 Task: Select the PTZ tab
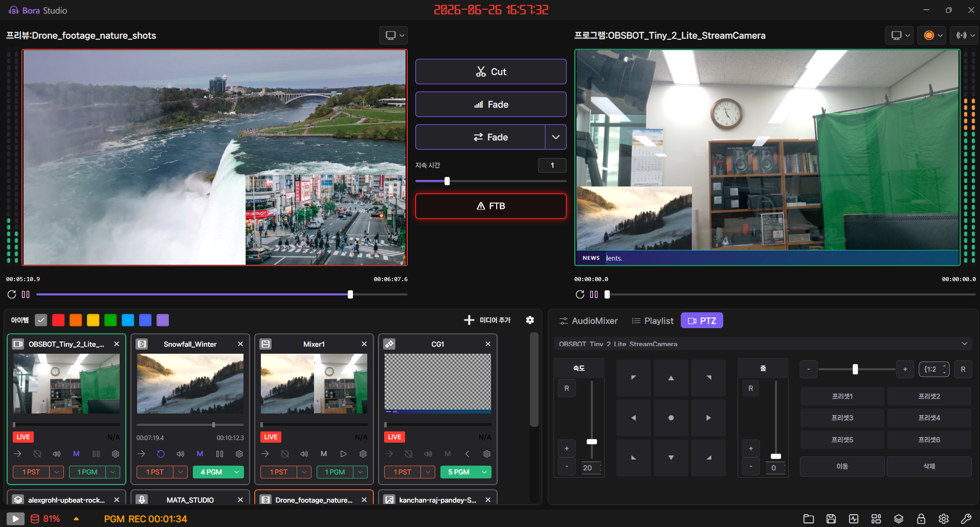[x=702, y=320]
